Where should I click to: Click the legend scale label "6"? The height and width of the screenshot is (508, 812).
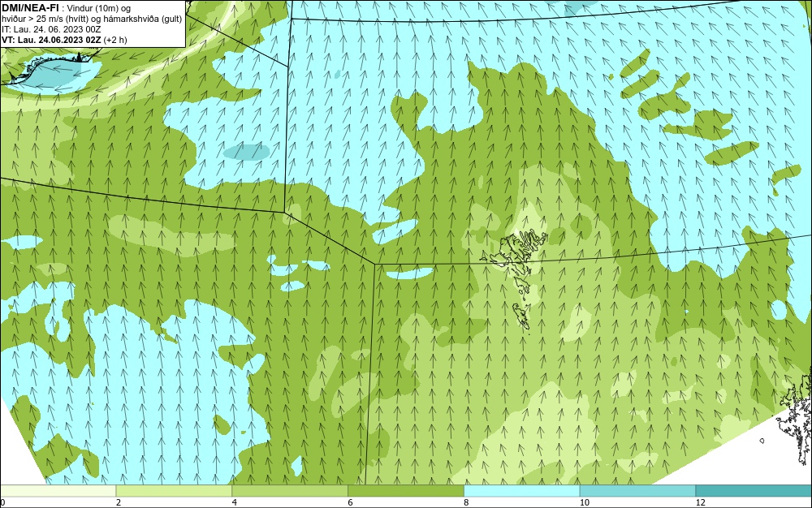coord(351,502)
